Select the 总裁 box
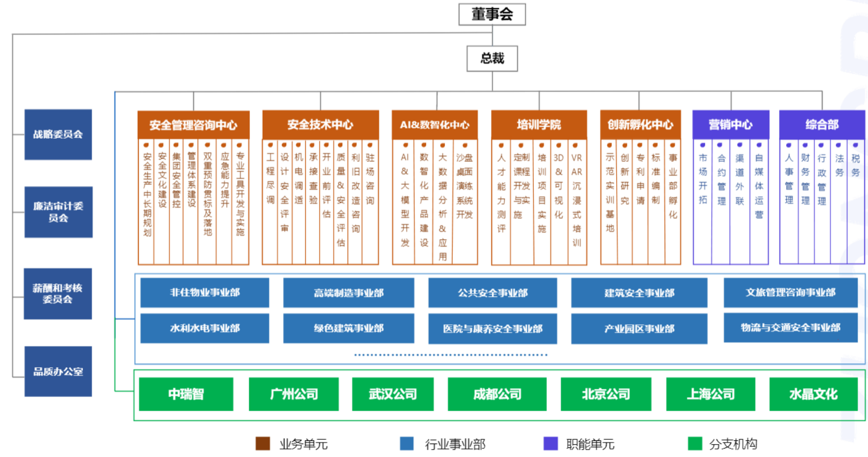 point(492,59)
